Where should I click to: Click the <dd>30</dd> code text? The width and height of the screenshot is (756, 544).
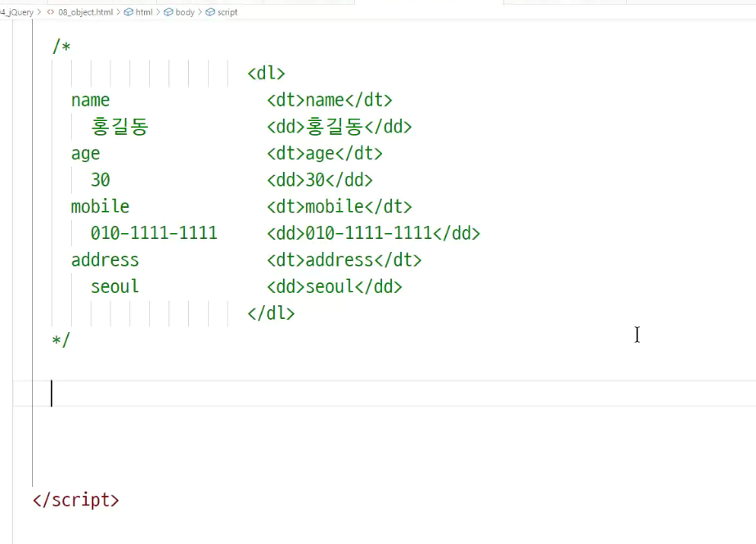(320, 180)
